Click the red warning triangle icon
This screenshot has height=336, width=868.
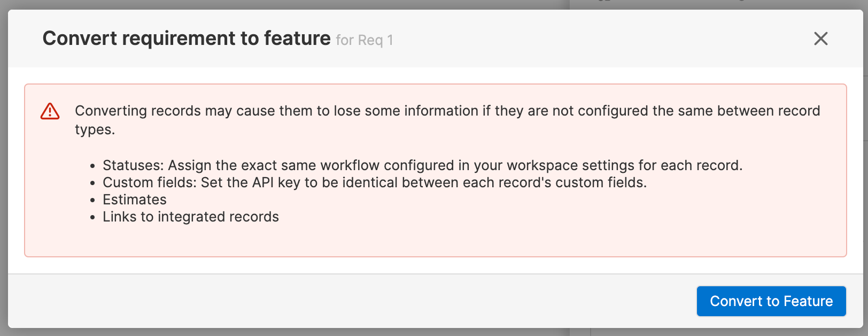click(50, 111)
